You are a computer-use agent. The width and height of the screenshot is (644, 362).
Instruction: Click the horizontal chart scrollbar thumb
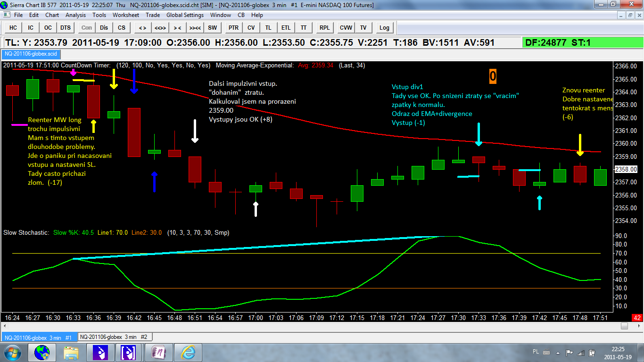625,326
